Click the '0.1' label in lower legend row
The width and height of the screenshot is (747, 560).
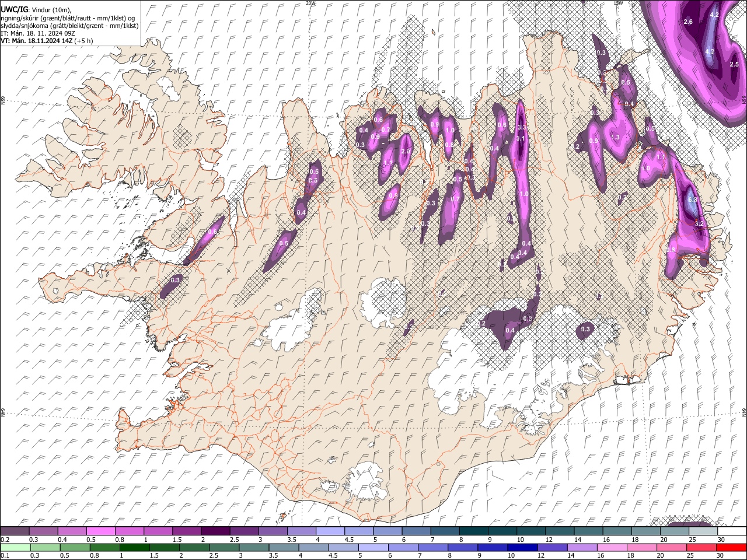(x=5, y=555)
